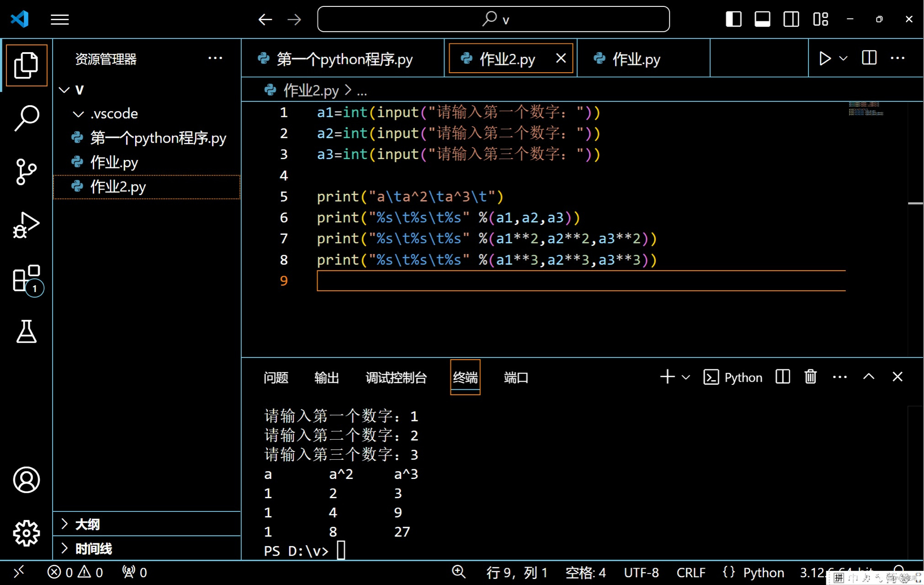Screen dimensions: 924x585
Task: Go back with the left arrow
Action: click(265, 19)
